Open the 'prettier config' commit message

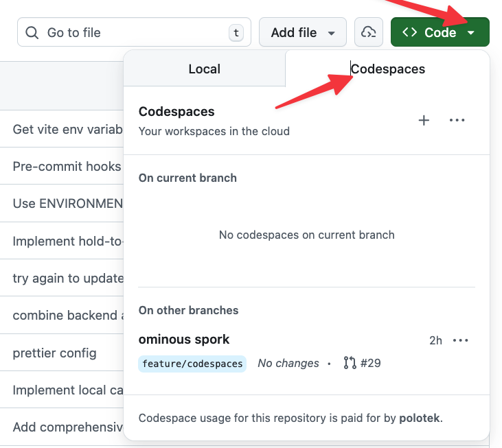coord(54,353)
